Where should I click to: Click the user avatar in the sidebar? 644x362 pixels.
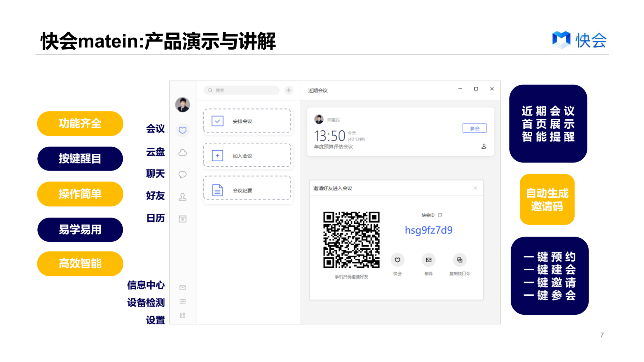pyautogui.click(x=183, y=105)
